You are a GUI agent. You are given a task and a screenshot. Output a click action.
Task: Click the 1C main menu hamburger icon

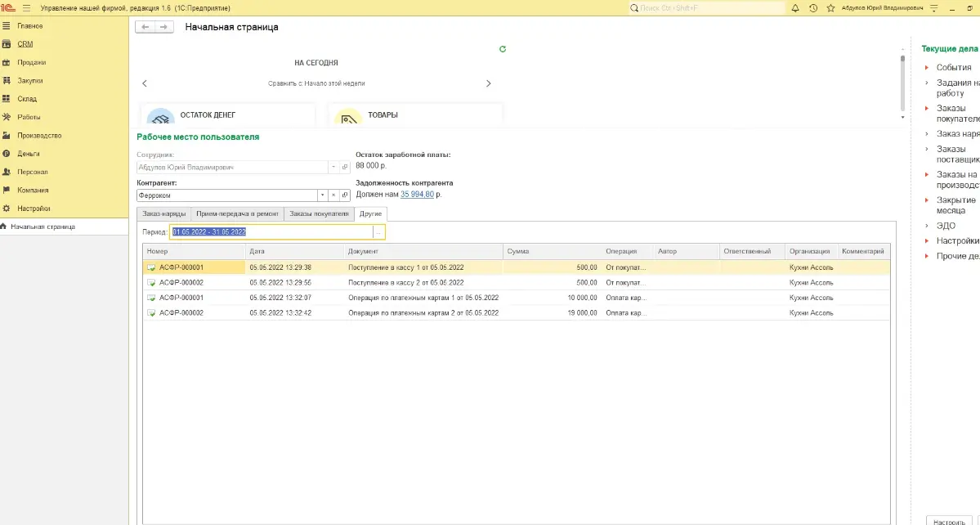tap(26, 7)
